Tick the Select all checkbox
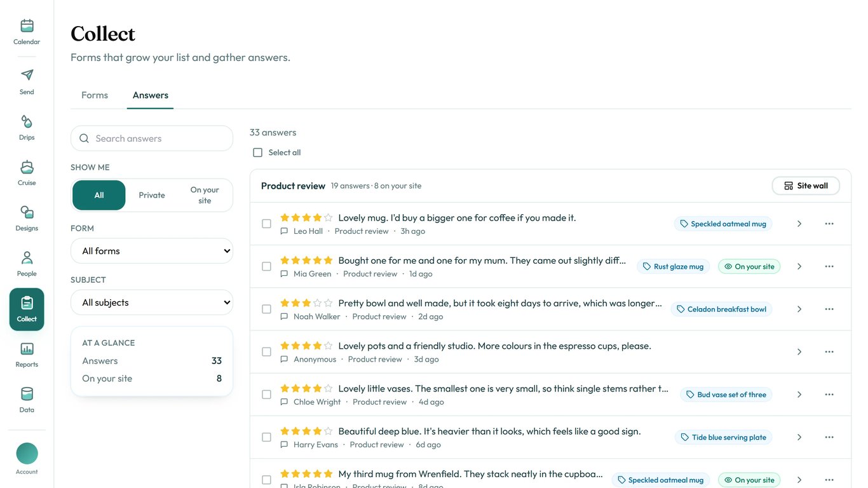Viewport: 868px width, 488px height. point(257,152)
